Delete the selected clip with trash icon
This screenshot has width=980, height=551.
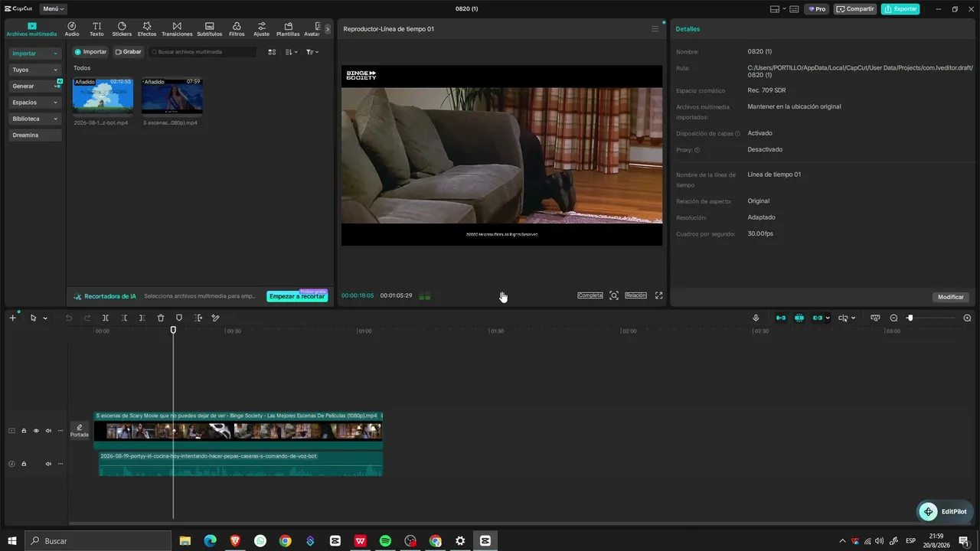161,318
